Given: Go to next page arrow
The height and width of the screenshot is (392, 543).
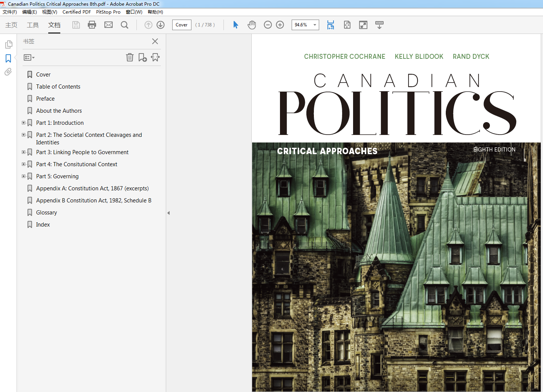Looking at the screenshot, I should (161, 25).
